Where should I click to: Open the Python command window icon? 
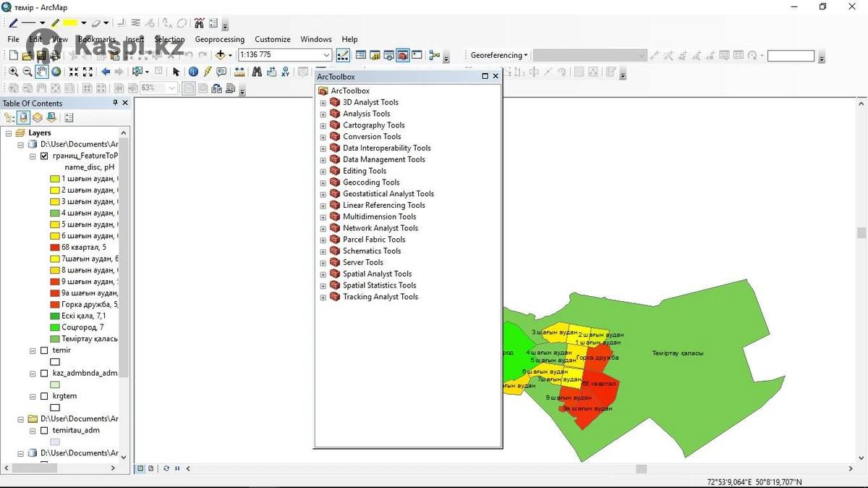pyautogui.click(x=417, y=55)
